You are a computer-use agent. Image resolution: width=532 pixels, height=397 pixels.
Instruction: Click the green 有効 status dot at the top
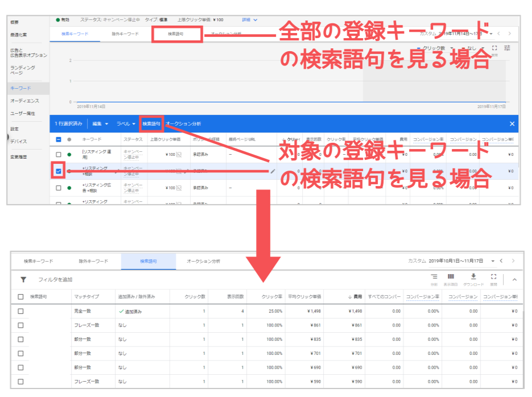pos(58,20)
